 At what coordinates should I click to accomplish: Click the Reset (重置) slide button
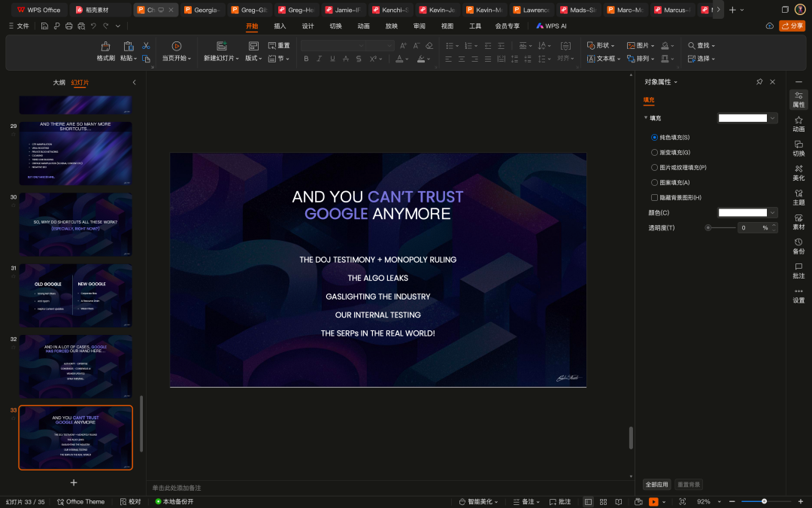(x=279, y=46)
